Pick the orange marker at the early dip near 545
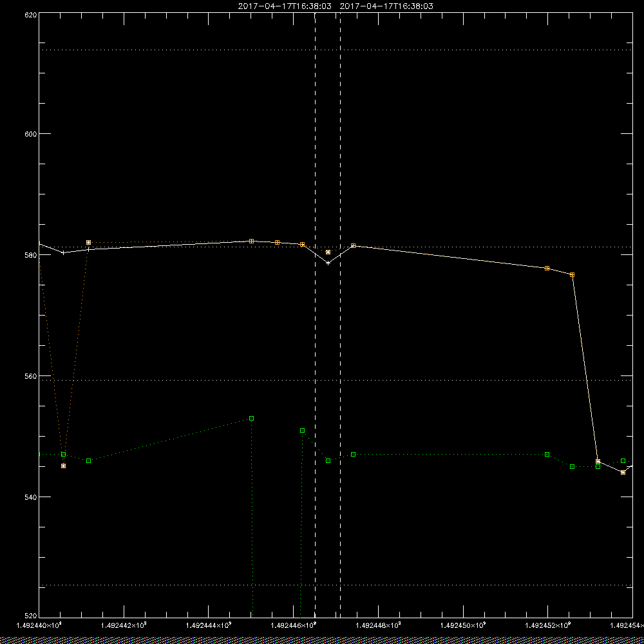Screen dimensions: 644x644 pos(63,466)
